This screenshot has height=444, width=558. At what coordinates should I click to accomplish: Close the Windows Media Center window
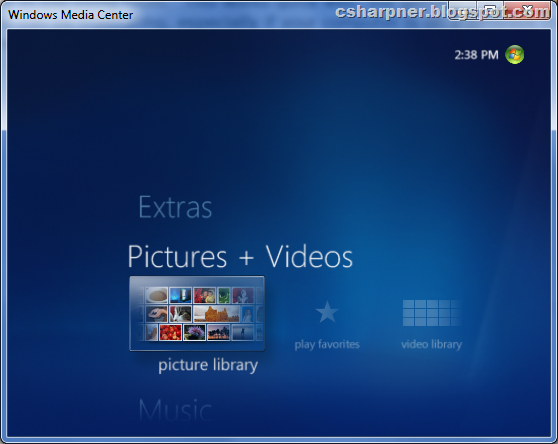[528, 10]
